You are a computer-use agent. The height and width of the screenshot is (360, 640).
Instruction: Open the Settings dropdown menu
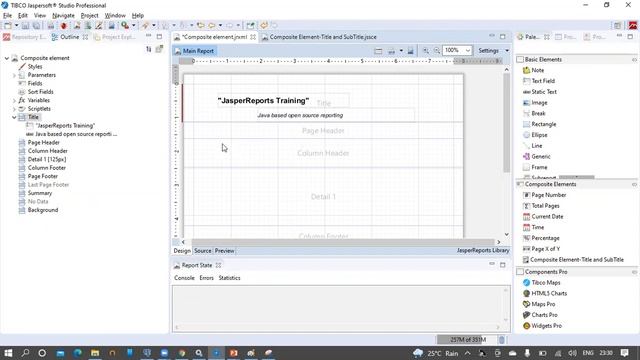point(493,51)
